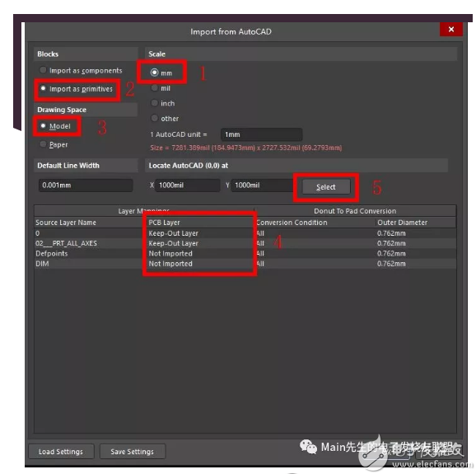Click Outer Diameter value in Defpoints row
The height and width of the screenshot is (474, 476).
tap(391, 253)
